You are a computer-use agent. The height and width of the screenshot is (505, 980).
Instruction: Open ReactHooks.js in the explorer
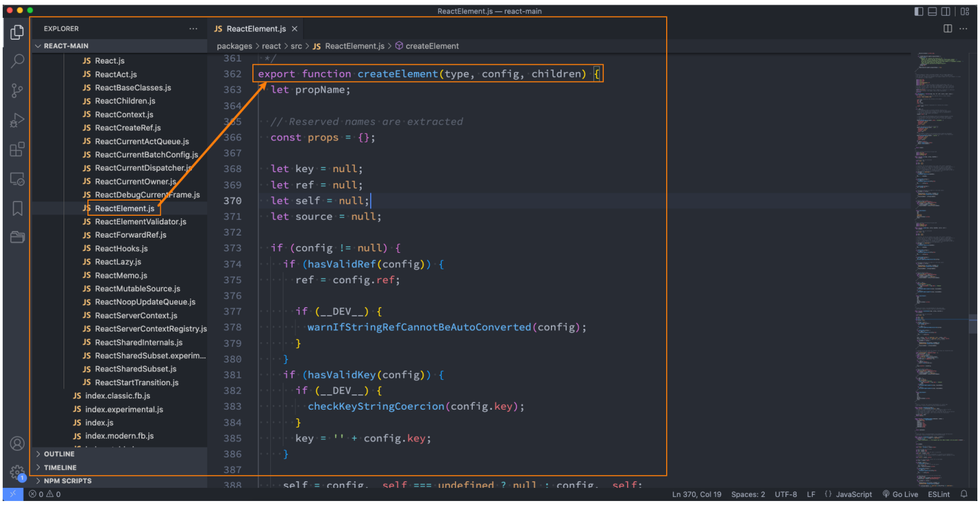(121, 248)
